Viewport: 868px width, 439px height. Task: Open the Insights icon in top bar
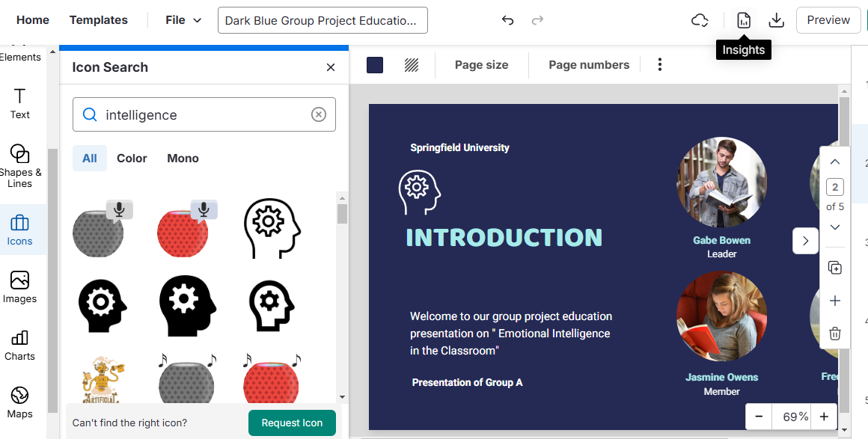pos(743,20)
